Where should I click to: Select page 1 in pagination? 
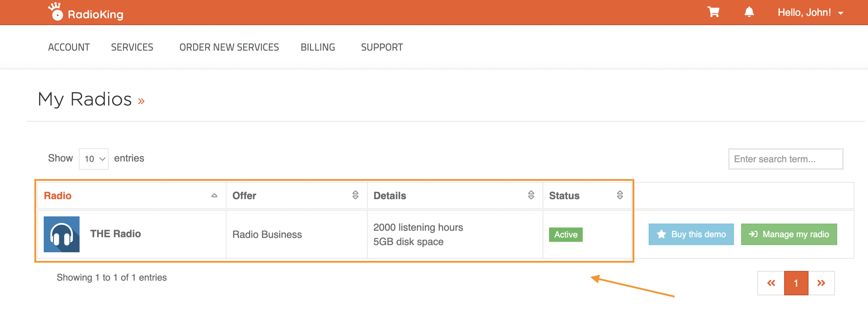coord(796,283)
